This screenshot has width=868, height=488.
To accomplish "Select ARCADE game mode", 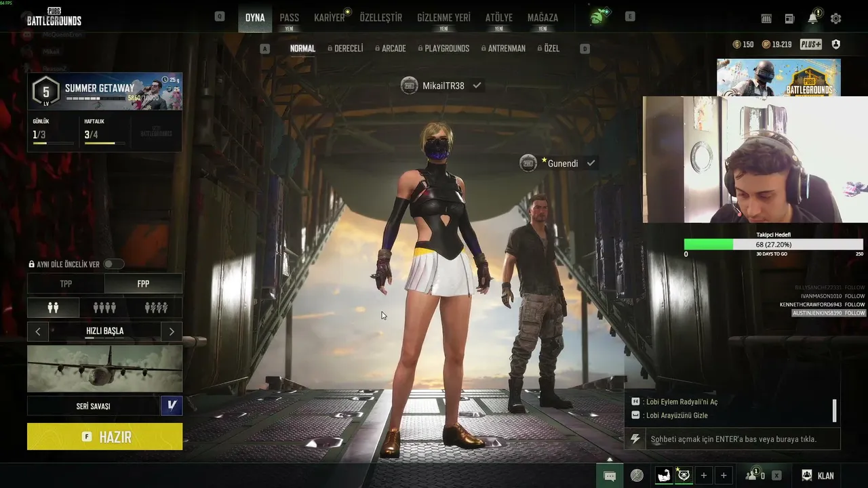I will click(390, 49).
